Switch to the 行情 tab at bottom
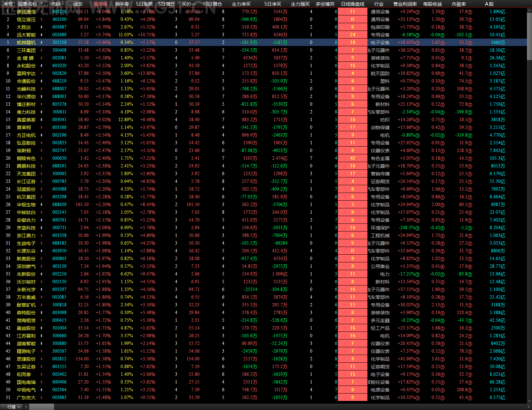This screenshot has height=410, width=532. coord(11,407)
